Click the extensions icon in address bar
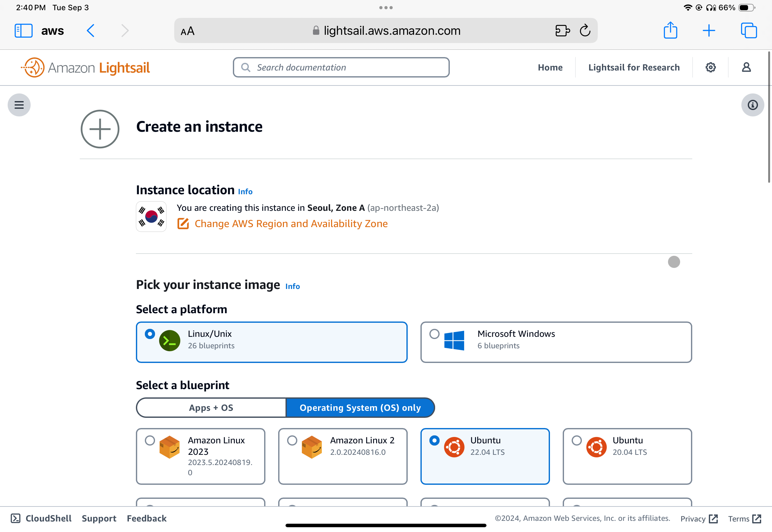 pos(563,31)
